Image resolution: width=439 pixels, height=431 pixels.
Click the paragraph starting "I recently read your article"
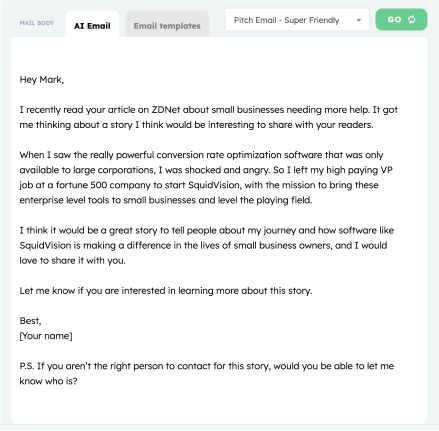[x=208, y=117]
